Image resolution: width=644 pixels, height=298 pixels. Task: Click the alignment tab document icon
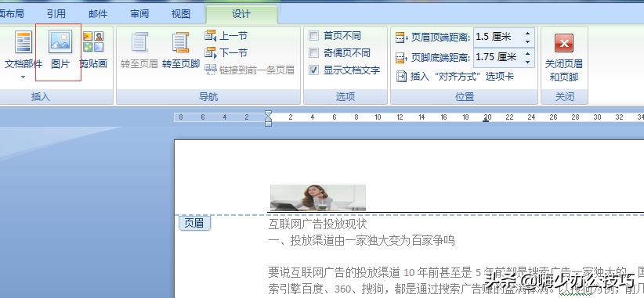click(401, 76)
